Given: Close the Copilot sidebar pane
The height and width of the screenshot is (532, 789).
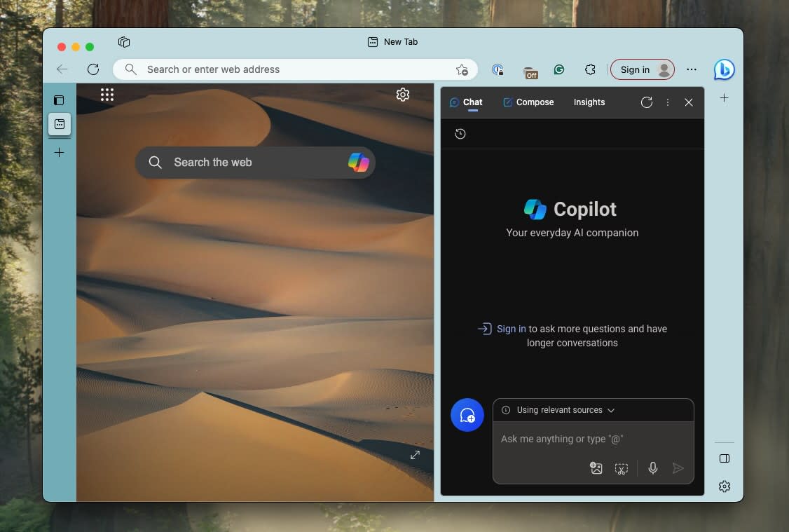Looking at the screenshot, I should pos(689,102).
